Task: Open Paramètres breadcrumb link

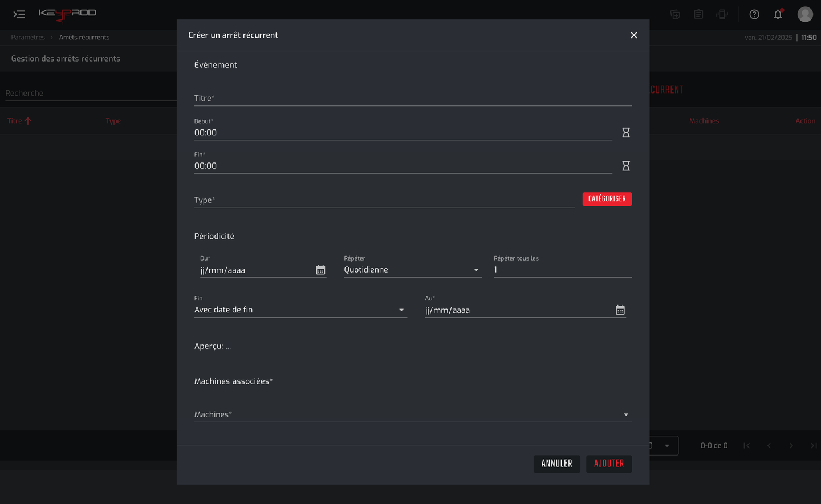Action: pyautogui.click(x=28, y=38)
